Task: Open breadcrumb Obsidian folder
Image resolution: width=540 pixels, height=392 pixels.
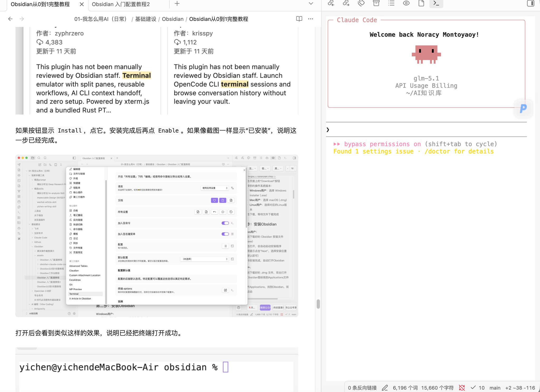Action: click(x=173, y=19)
